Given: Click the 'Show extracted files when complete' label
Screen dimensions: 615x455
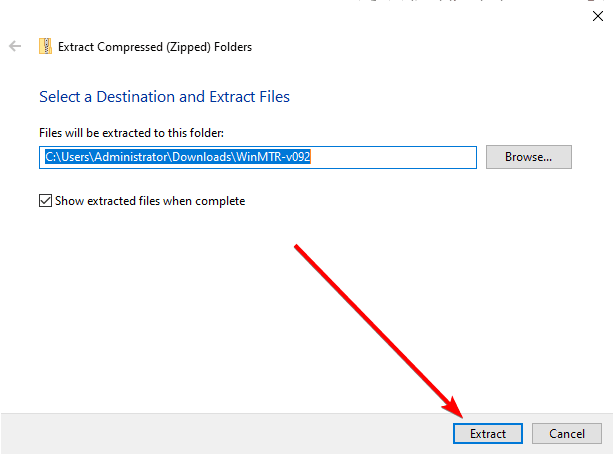Looking at the screenshot, I should point(150,201).
